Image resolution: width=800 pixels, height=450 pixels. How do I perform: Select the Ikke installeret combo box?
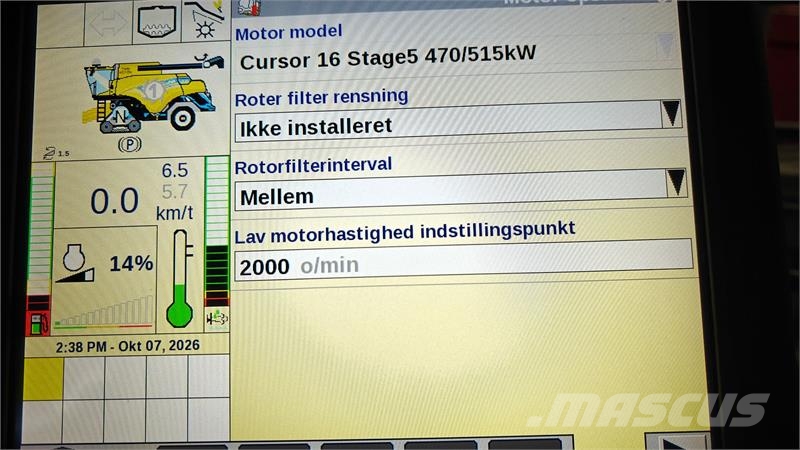click(x=458, y=121)
